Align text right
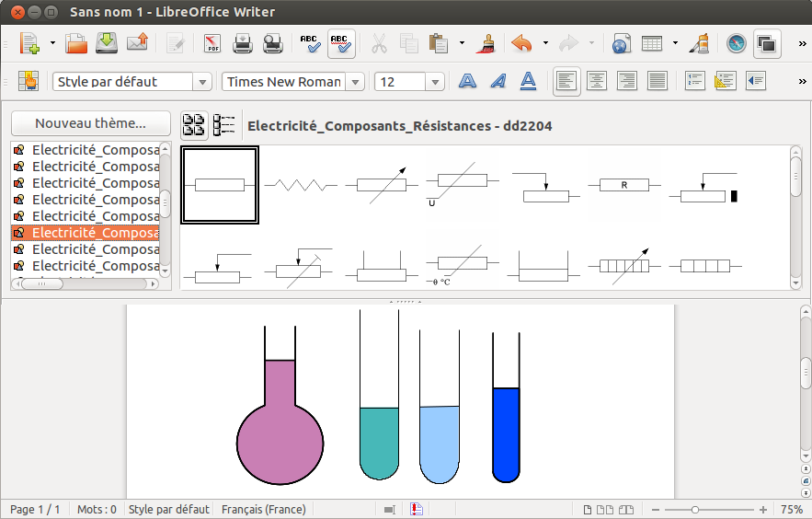This screenshot has height=519, width=812. [626, 81]
